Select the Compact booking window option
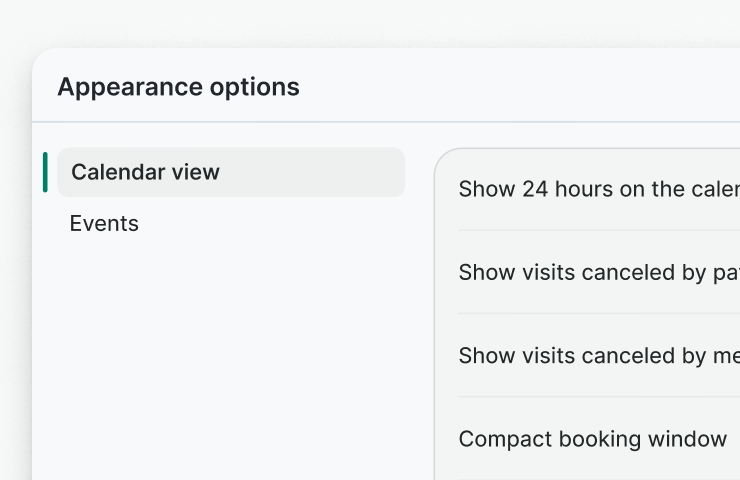Screen dimensions: 740x480 pos(592,439)
